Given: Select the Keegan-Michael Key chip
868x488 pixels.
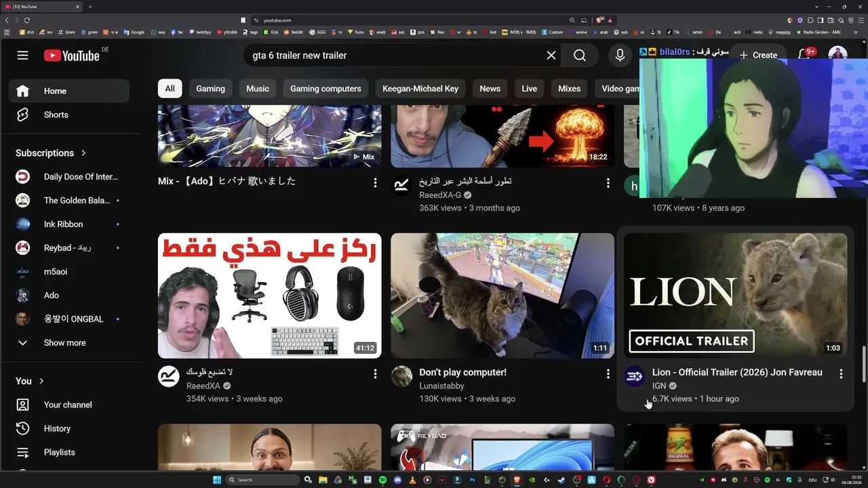Looking at the screenshot, I should [420, 89].
